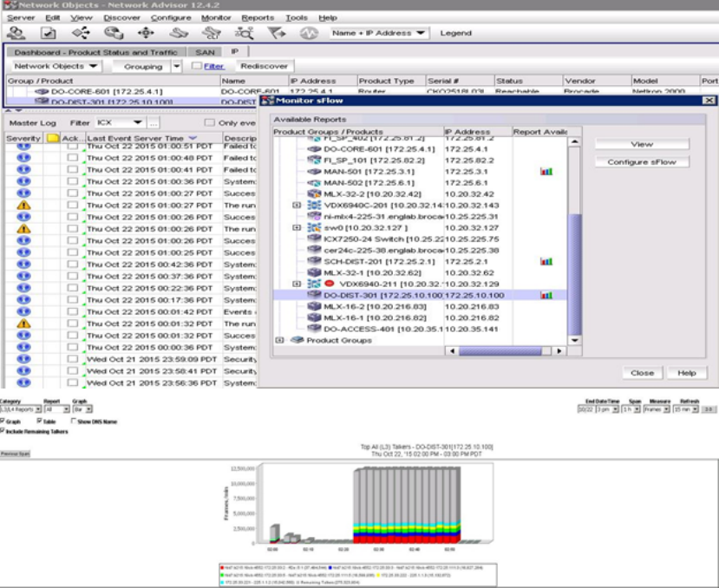The width and height of the screenshot is (719, 588).
Task: Click warning icon on the 01:00:27 run event
Action: 23,205
